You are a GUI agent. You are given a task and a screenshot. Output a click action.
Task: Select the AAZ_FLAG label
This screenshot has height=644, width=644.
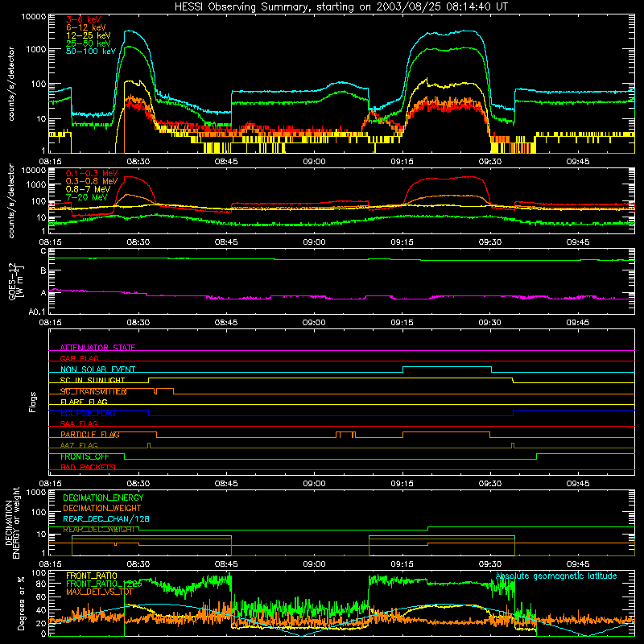[79, 445]
